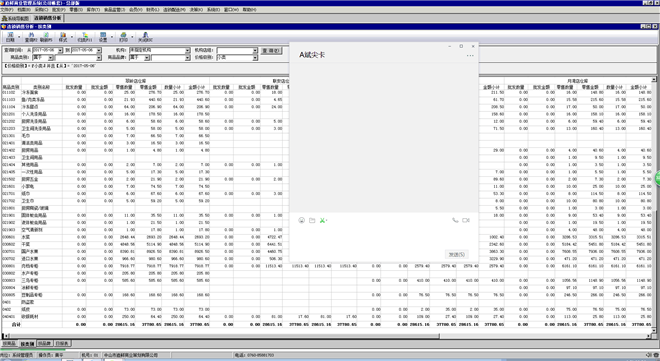This screenshot has height=361, width=660.
Task: Click the 关闭 (close) person toolbar icon
Action: 145,37
